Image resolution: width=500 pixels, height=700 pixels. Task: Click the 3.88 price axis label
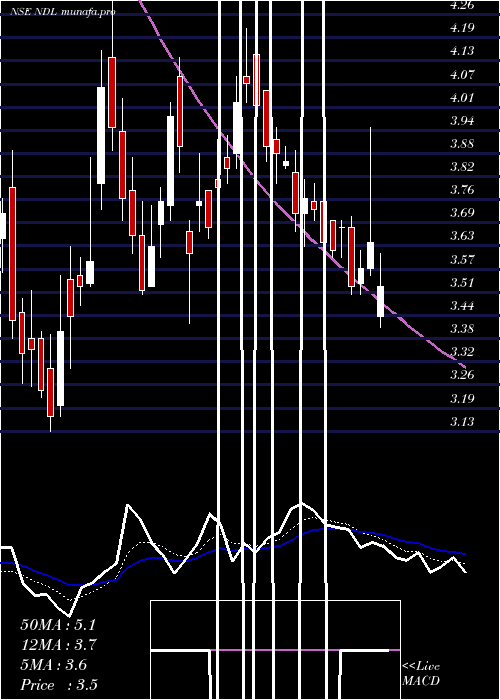[x=462, y=144]
